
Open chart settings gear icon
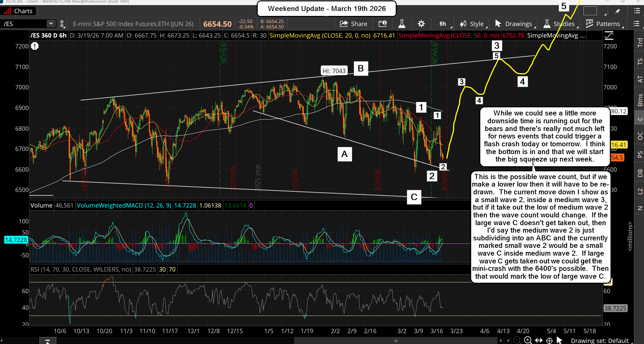click(x=421, y=24)
